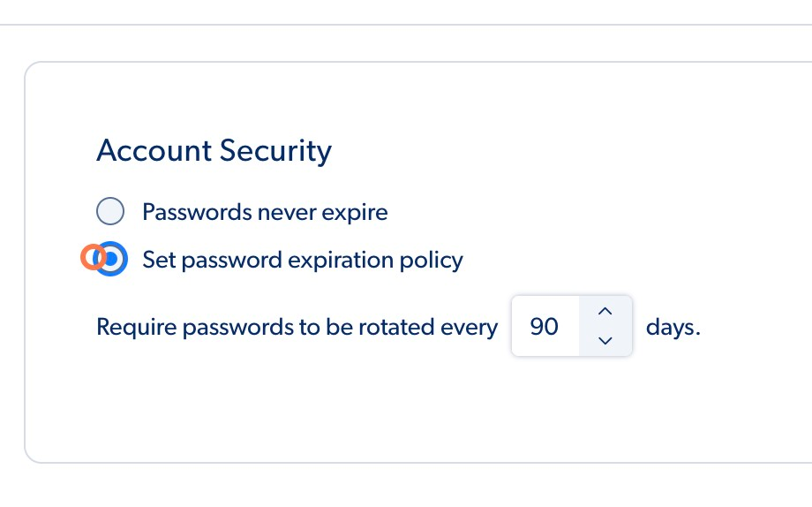Click the word "every" before the number field

pyautogui.click(x=470, y=327)
